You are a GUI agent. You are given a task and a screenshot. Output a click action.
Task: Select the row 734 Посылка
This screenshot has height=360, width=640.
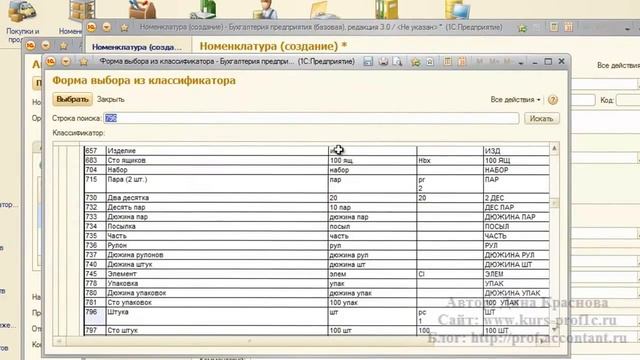(x=316, y=226)
